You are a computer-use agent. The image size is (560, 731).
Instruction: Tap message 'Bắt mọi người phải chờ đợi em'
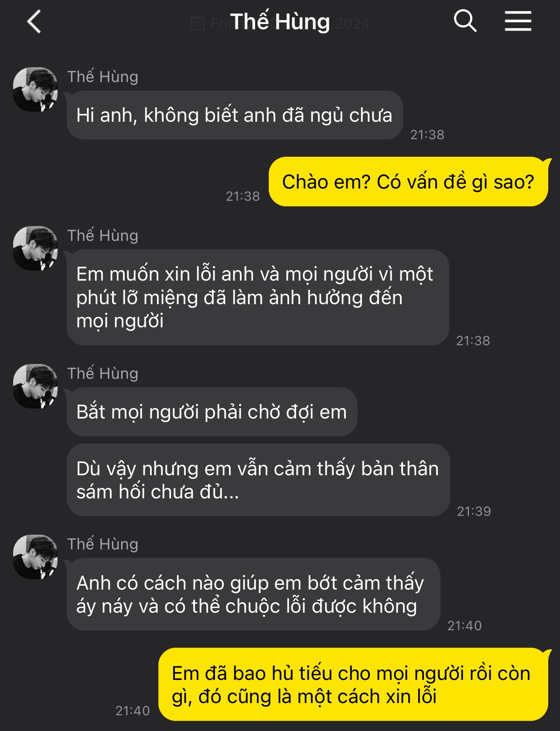(212, 412)
